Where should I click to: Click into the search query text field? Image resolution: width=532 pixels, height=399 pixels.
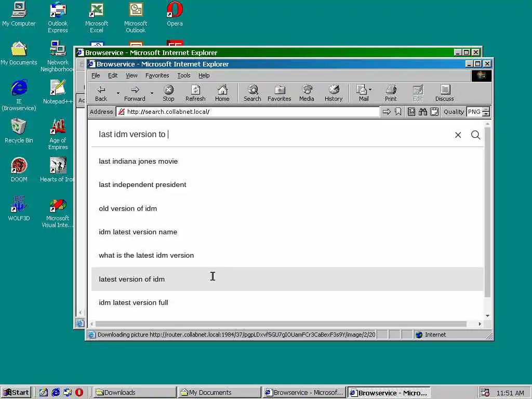(271, 135)
